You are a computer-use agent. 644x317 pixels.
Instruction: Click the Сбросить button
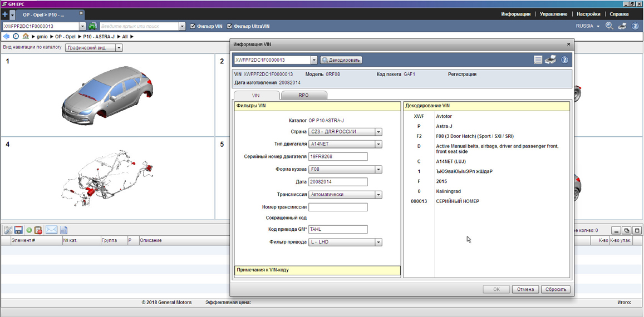tap(555, 289)
